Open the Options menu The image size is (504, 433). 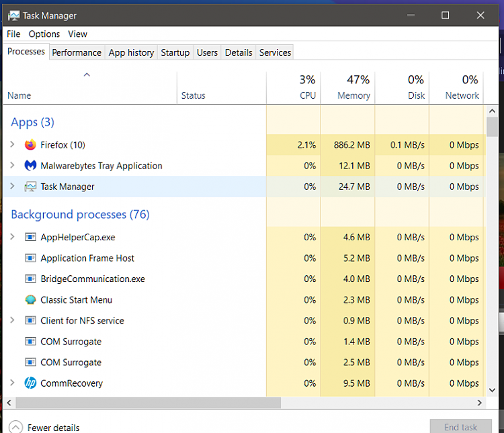[44, 34]
